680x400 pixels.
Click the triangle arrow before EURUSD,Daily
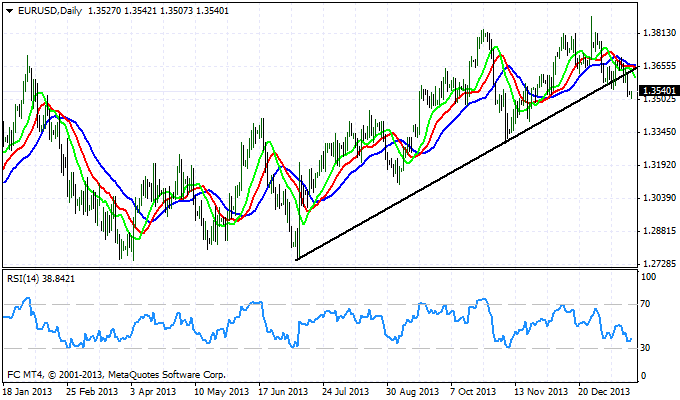point(9,11)
